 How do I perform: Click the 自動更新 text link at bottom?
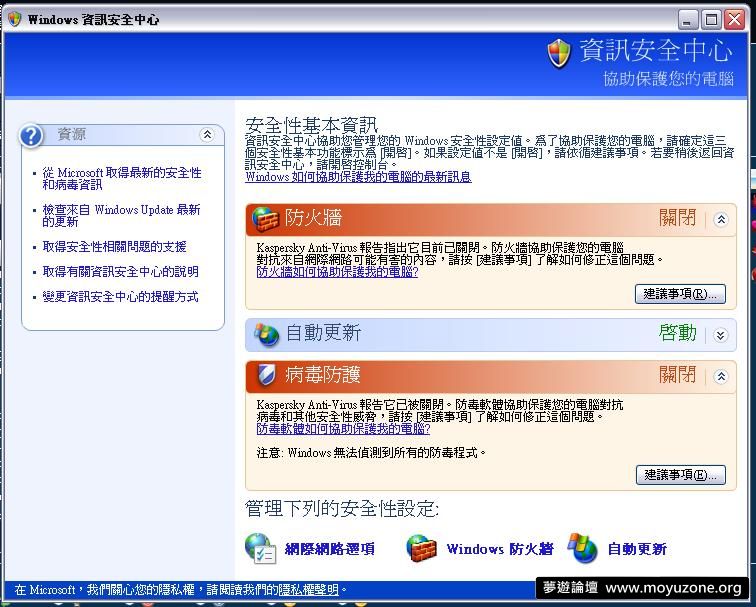[637, 549]
